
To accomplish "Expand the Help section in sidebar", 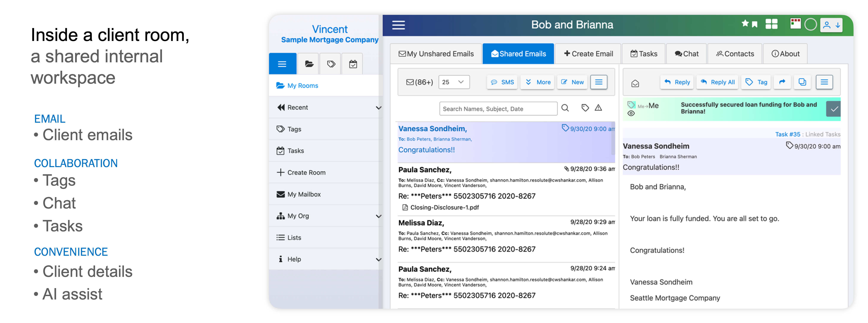I will (x=379, y=260).
